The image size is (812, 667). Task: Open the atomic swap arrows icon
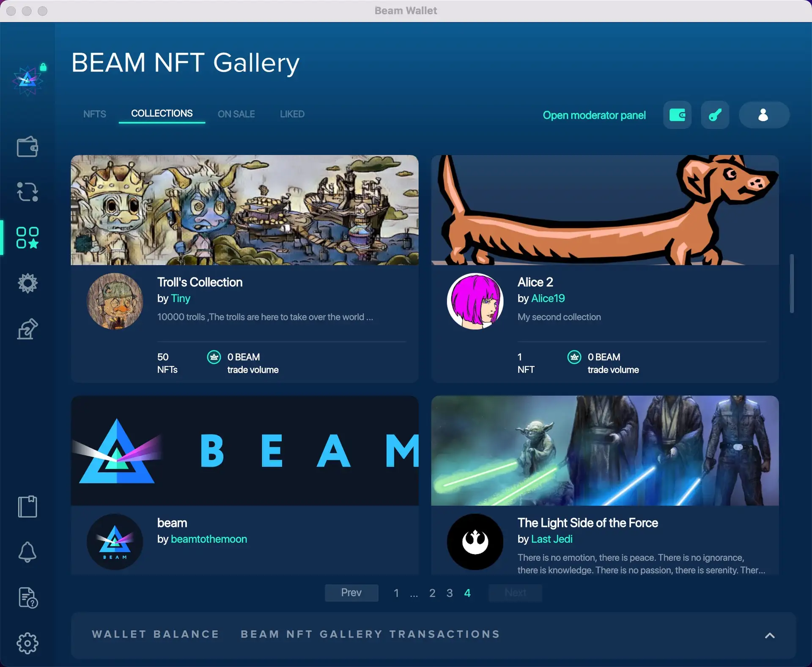click(x=27, y=192)
